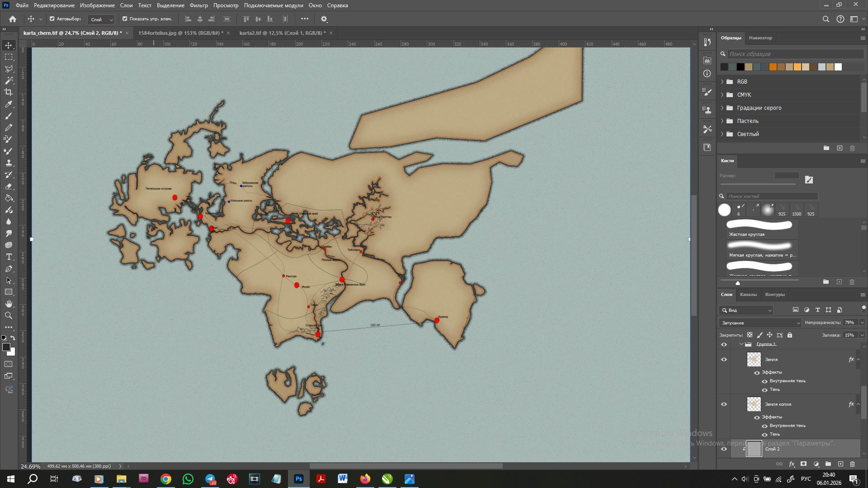Hide the Земля копия layer
The height and width of the screenshot is (488, 868).
click(724, 404)
